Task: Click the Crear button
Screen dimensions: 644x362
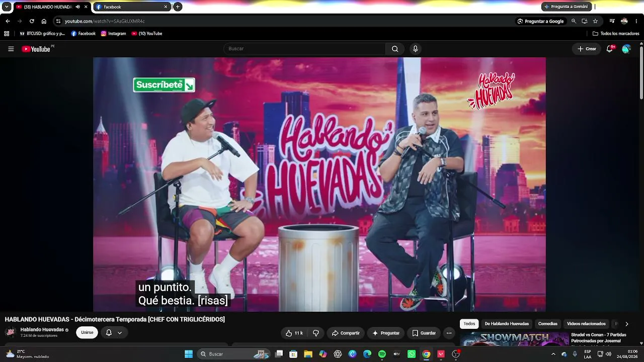Action: click(x=587, y=49)
